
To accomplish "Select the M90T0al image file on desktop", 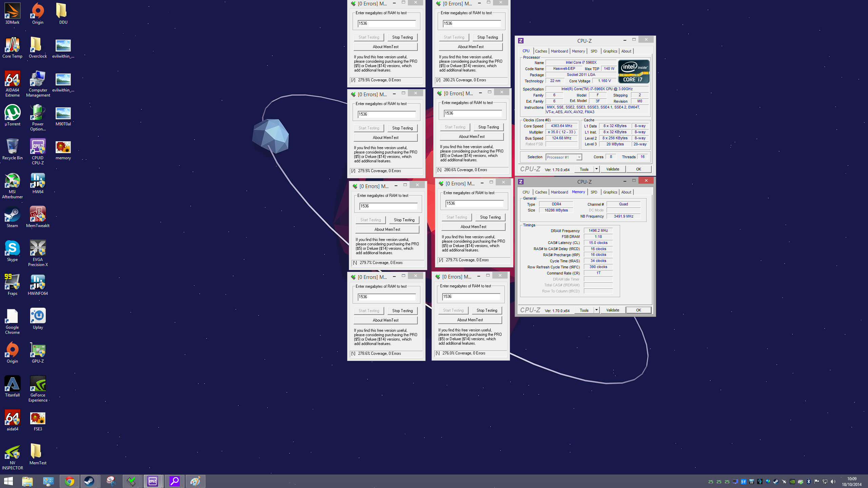I will (x=63, y=115).
